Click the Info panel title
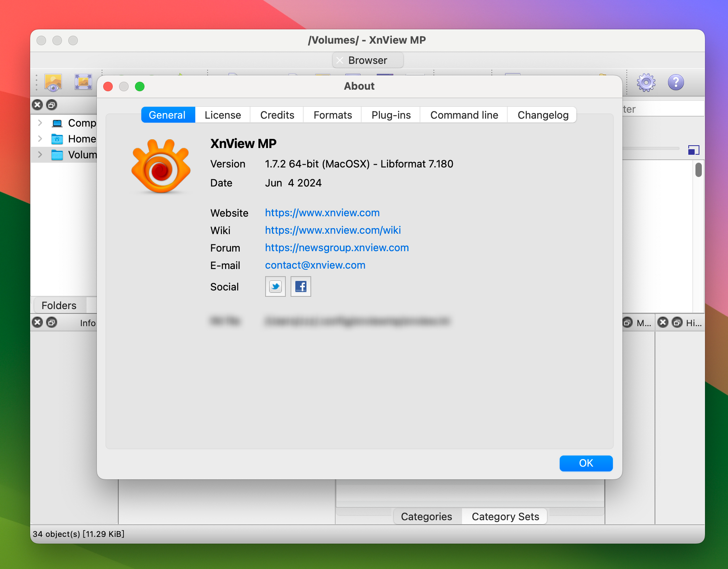Viewport: 728px width, 569px height. coord(88,323)
